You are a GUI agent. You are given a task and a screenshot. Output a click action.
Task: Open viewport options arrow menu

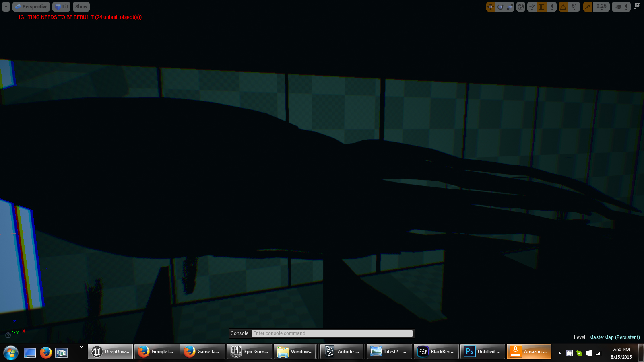point(6,7)
